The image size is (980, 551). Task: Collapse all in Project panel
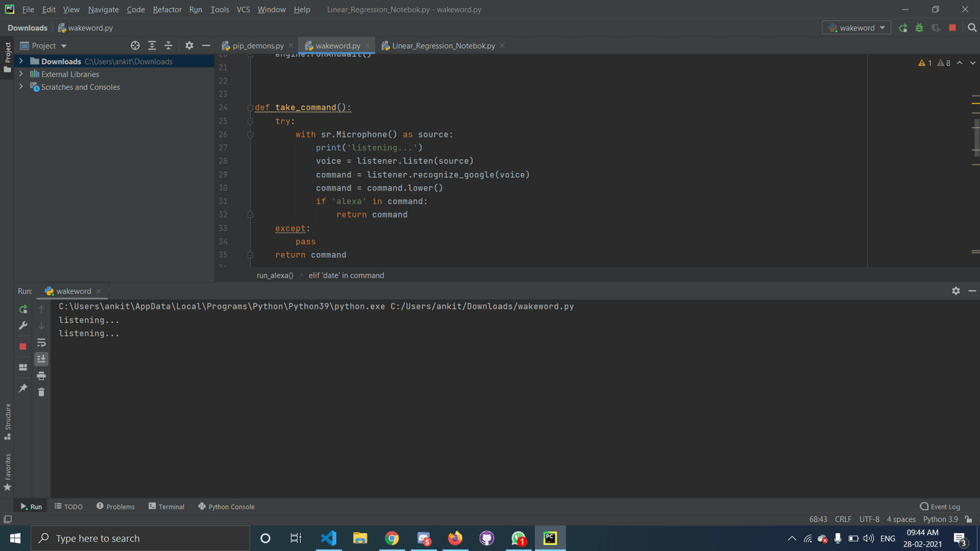168,46
